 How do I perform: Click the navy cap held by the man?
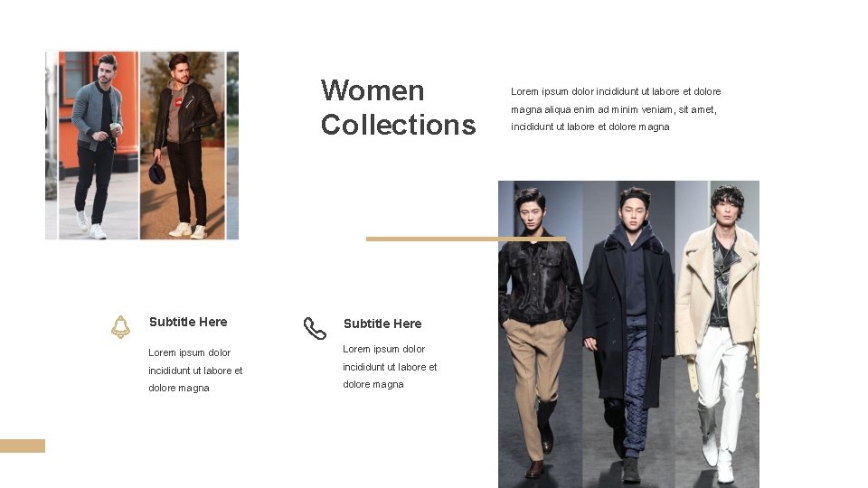157,172
